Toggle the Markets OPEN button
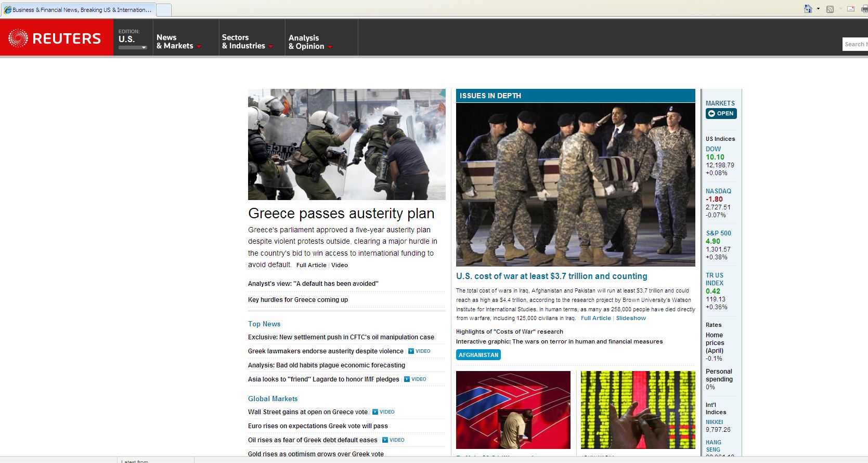 721,113
